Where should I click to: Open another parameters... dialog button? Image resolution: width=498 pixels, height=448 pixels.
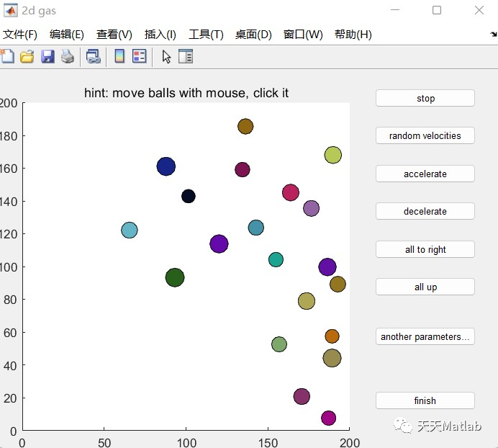[425, 336]
